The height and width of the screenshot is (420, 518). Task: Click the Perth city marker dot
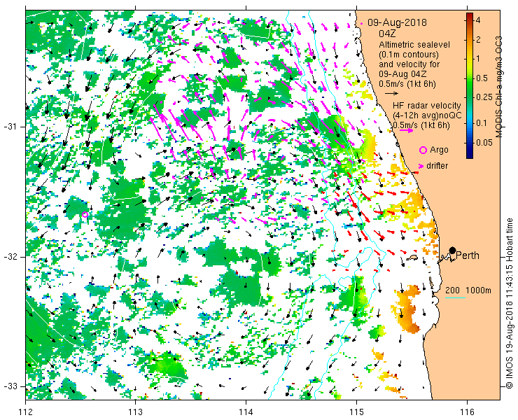(453, 250)
